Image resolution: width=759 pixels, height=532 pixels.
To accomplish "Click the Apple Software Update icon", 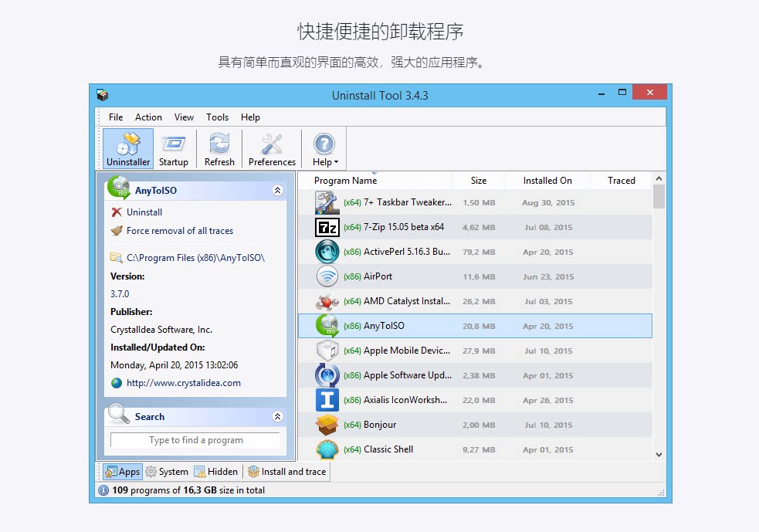I will coord(327,375).
